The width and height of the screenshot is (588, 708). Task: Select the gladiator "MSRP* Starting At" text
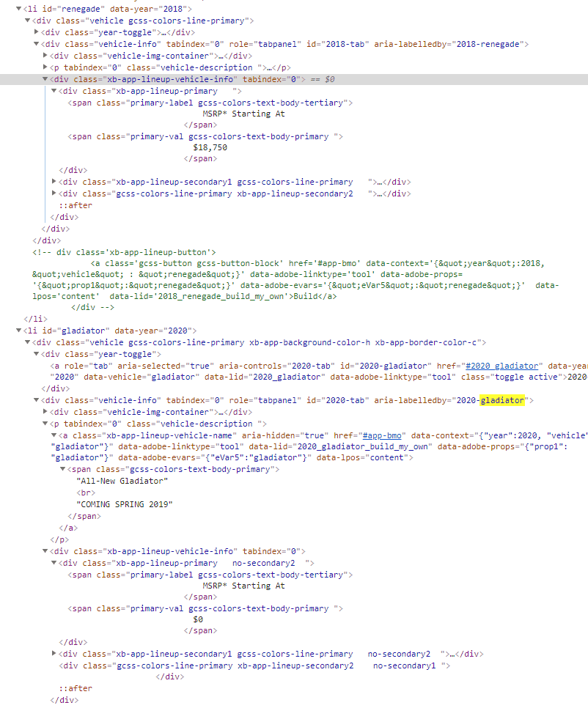(x=244, y=586)
